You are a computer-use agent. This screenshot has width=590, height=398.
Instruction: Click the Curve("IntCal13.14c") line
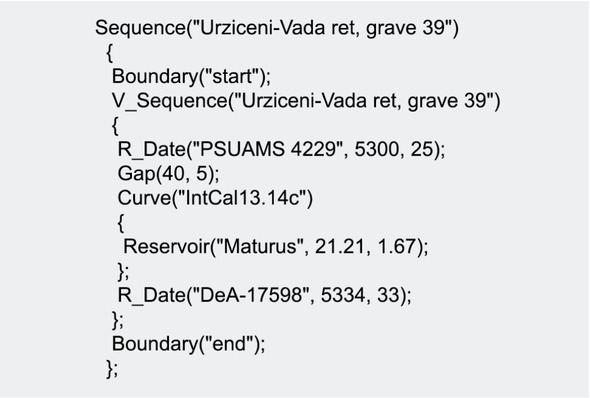(215, 198)
